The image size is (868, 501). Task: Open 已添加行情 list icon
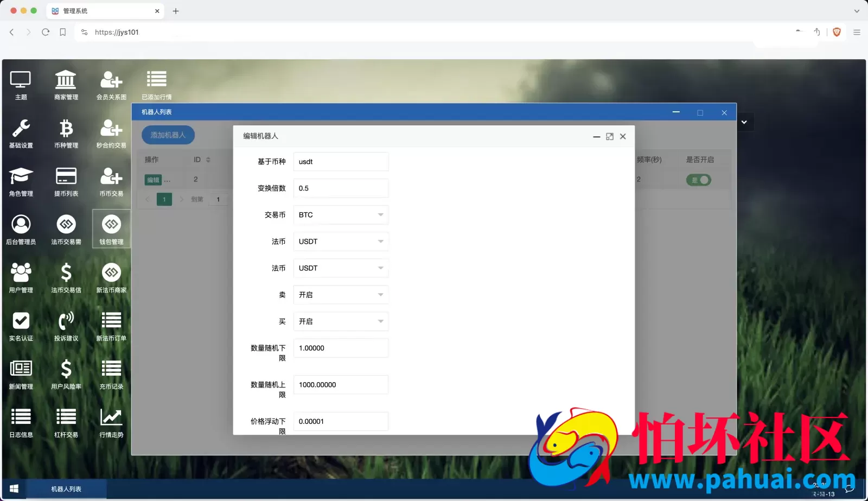(x=156, y=85)
